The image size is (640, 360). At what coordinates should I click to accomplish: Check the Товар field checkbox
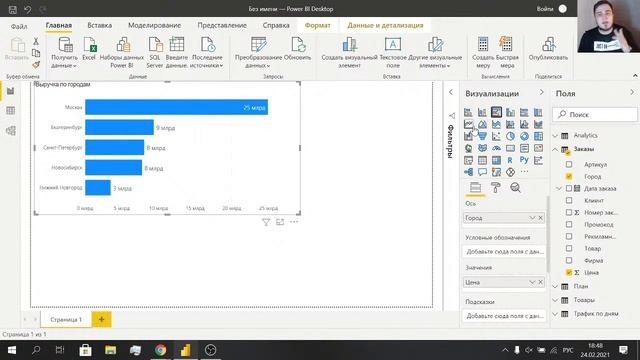tap(569, 248)
